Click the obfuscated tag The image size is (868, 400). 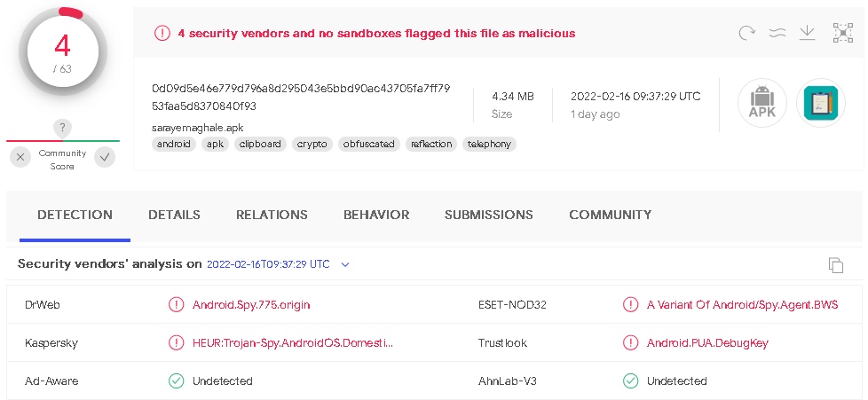pos(367,144)
